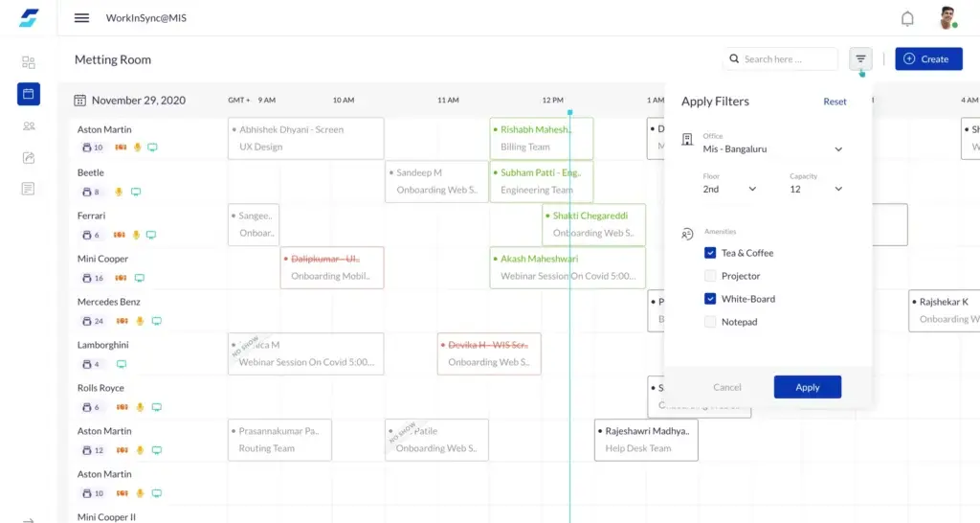Viewport: 980px width, 523px height.
Task: Open Sandeep M Onboarding booking
Action: click(x=436, y=181)
